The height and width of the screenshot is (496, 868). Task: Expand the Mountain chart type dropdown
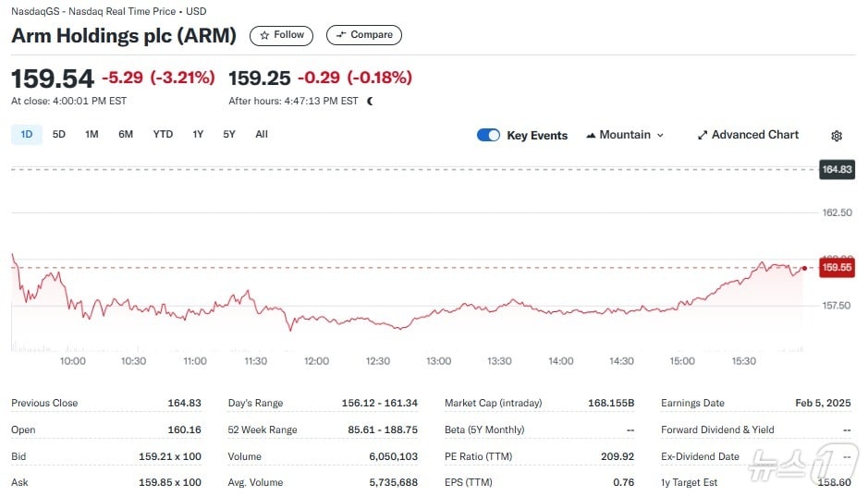click(625, 135)
